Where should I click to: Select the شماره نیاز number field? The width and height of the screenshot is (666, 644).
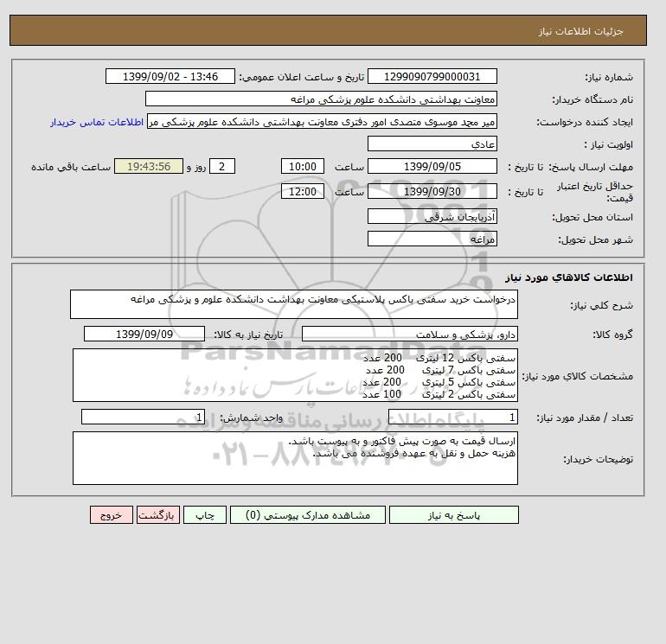432,76
